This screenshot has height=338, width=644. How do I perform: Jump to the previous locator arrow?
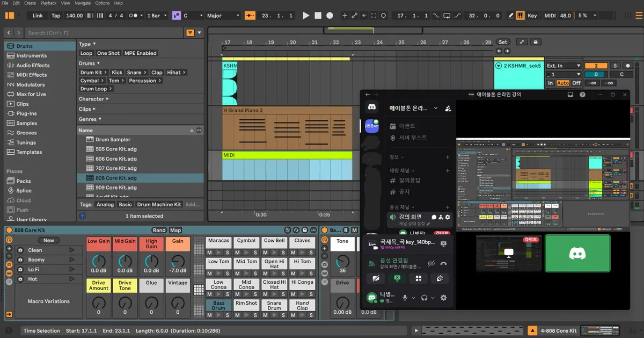[x=499, y=51]
